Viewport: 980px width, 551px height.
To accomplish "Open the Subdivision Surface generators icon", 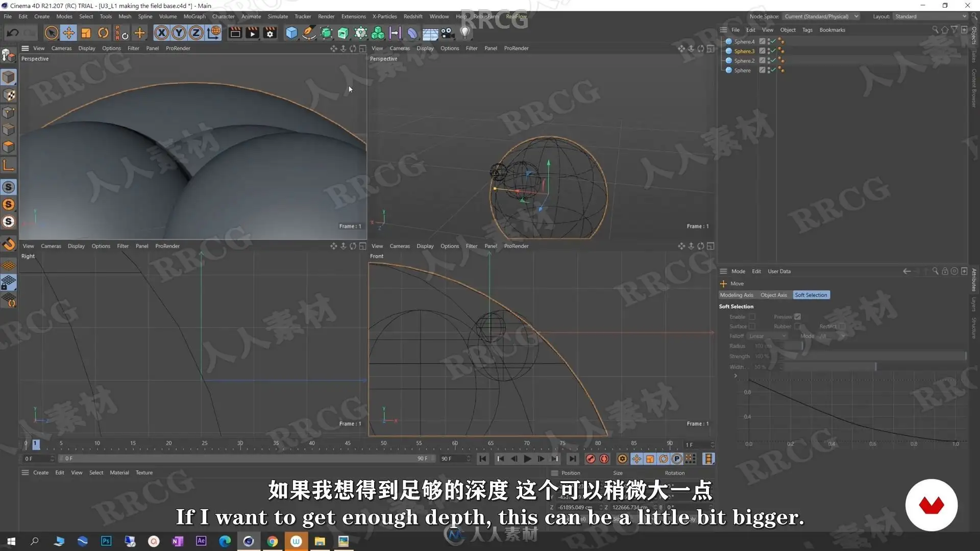I will [326, 33].
